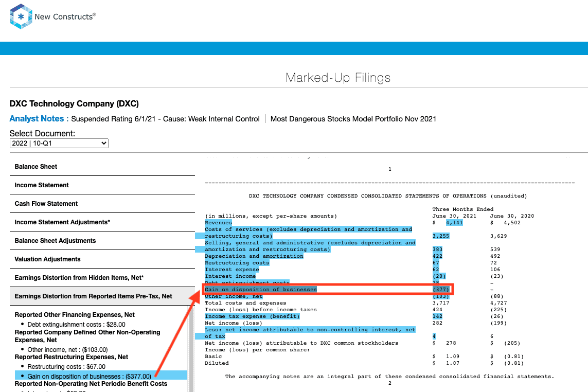Expand Balance Sheet Adjustments section

coord(102,241)
